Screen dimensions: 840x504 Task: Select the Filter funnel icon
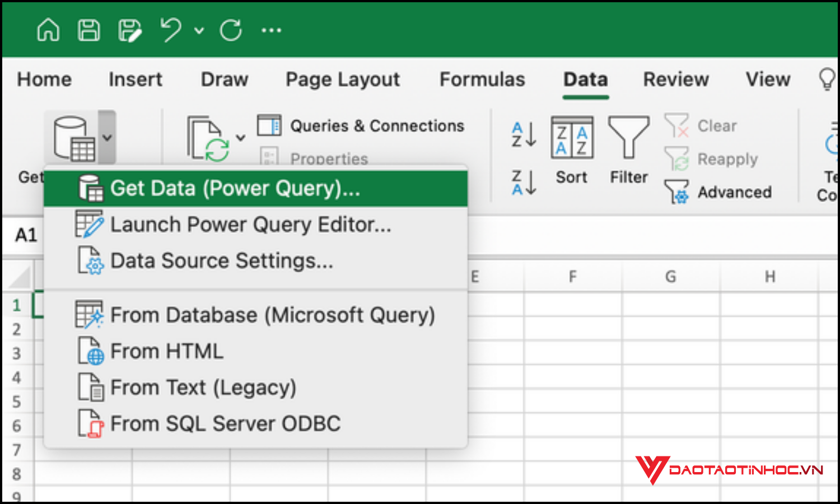[628, 140]
